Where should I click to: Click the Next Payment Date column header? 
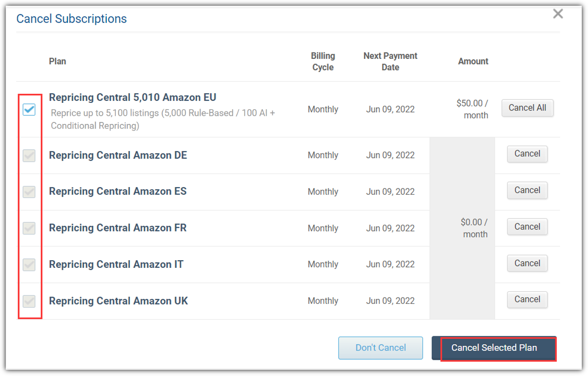click(390, 62)
